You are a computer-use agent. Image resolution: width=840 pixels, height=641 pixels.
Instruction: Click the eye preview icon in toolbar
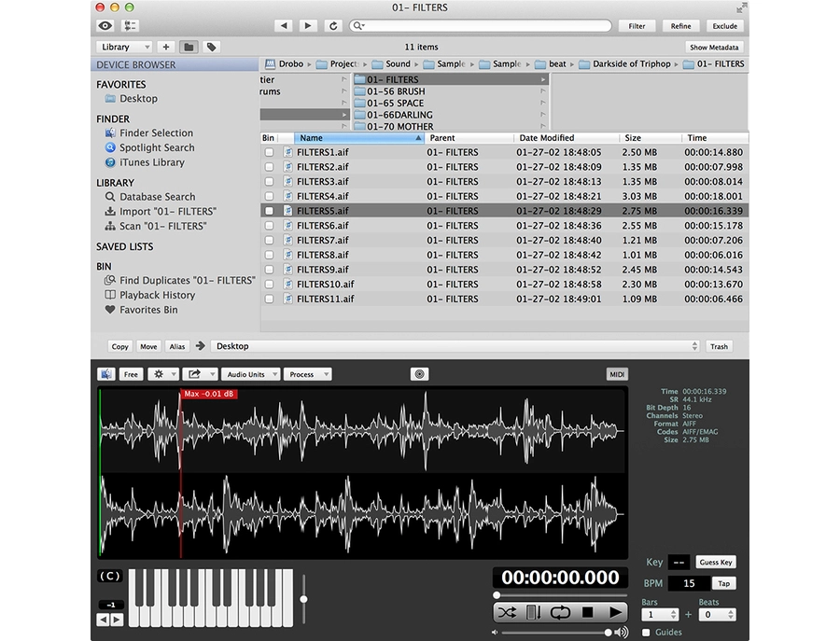(105, 26)
